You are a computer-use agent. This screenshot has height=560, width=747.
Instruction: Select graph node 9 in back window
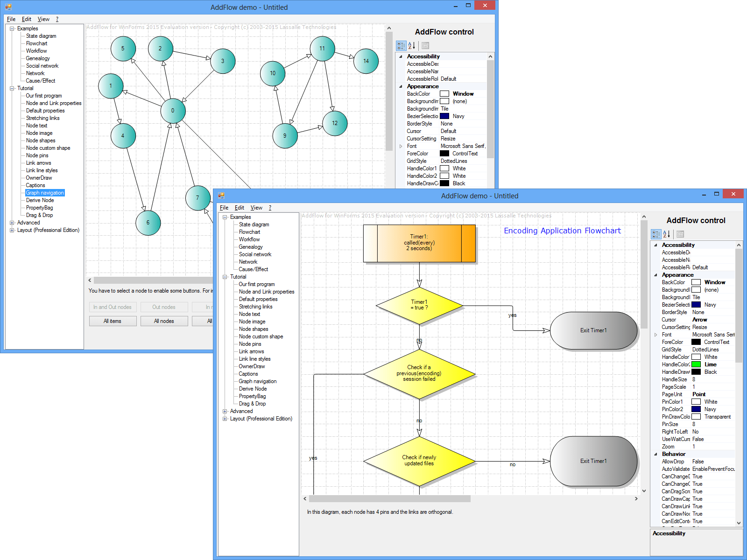click(285, 135)
